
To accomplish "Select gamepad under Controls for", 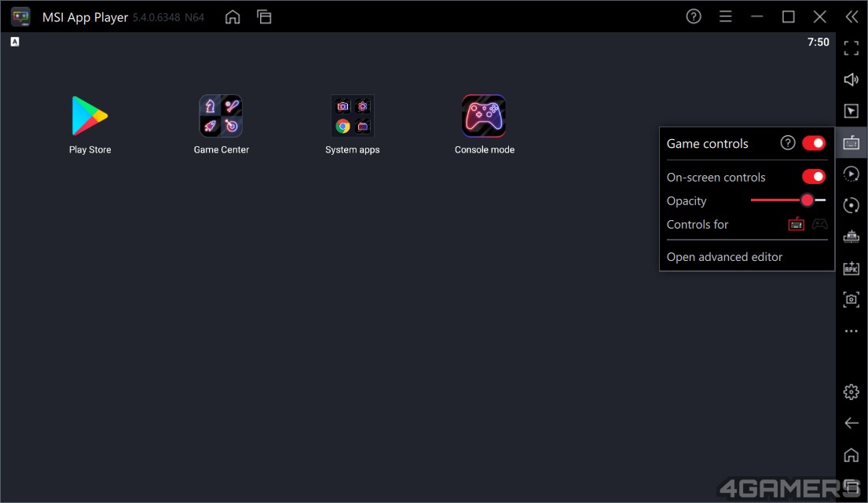I will click(x=820, y=224).
